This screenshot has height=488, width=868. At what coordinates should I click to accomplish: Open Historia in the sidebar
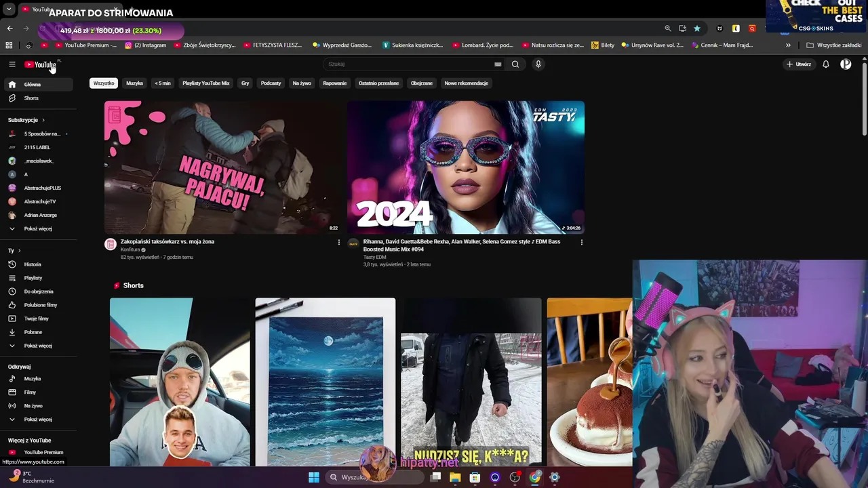point(37,264)
